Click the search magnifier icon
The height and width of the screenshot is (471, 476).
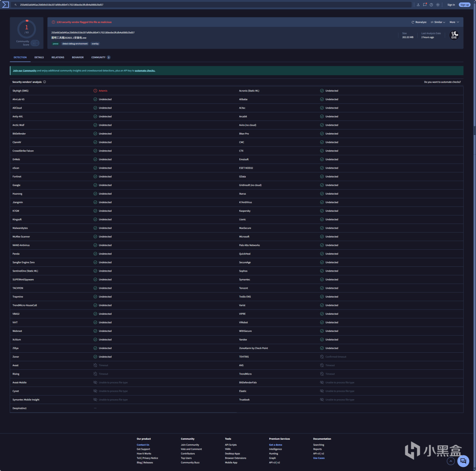(x=16, y=5)
